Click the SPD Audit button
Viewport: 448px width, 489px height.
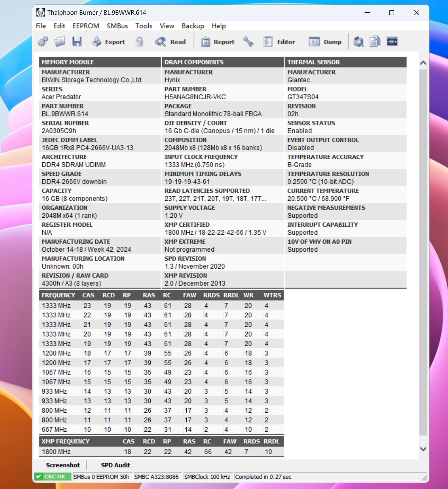tap(115, 465)
